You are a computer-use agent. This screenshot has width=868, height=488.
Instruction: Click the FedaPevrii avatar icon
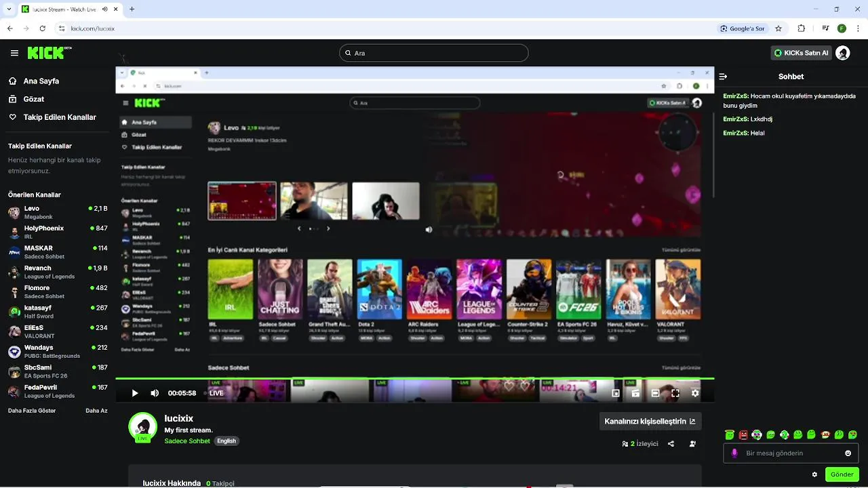(14, 391)
